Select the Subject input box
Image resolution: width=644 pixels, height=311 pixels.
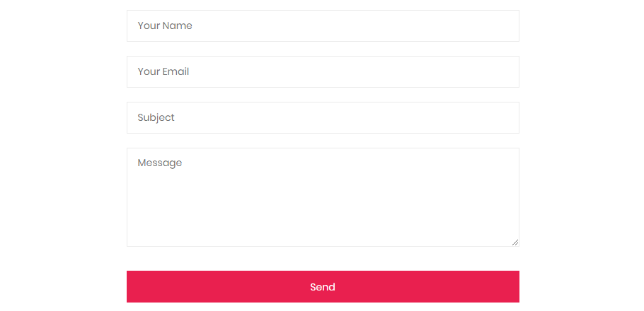point(323,117)
